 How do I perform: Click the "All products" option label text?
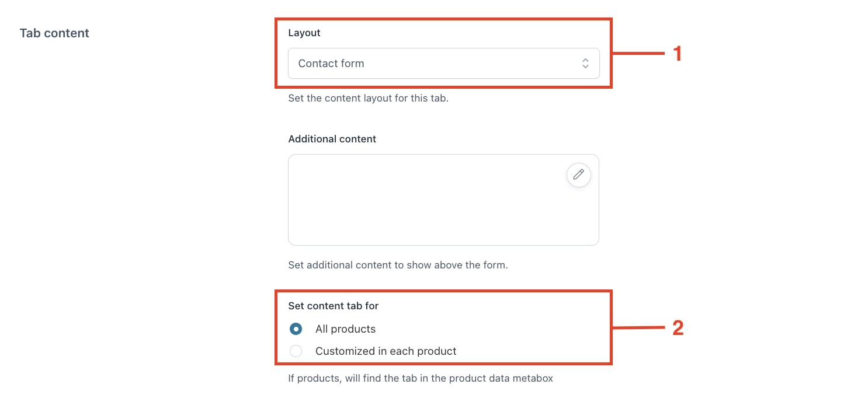pos(345,329)
